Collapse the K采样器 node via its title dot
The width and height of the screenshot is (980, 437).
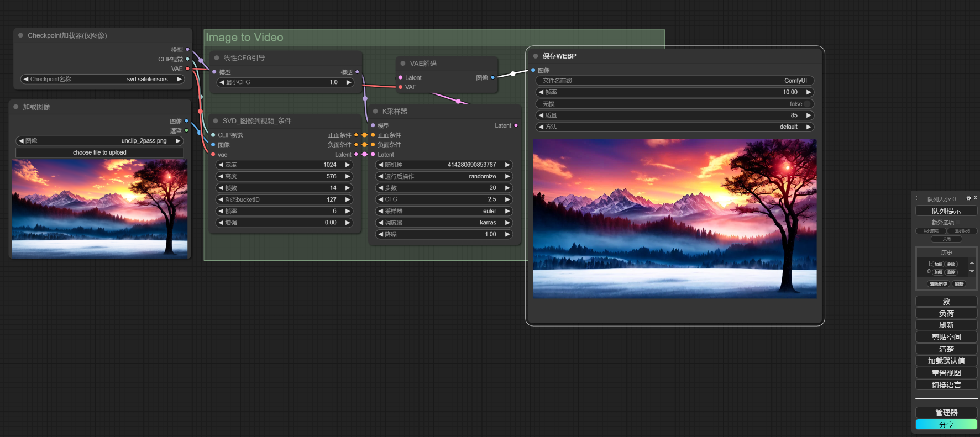[375, 111]
